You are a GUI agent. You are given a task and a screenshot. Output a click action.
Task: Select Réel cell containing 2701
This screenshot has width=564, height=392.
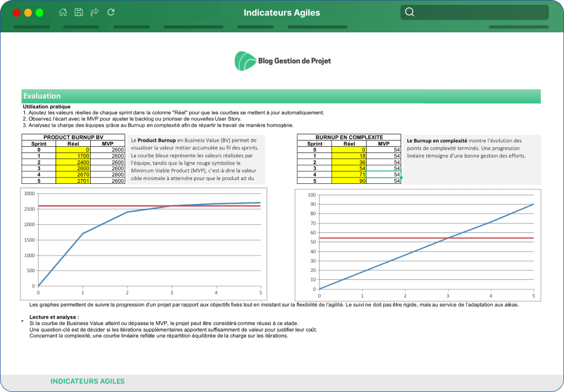tap(73, 181)
